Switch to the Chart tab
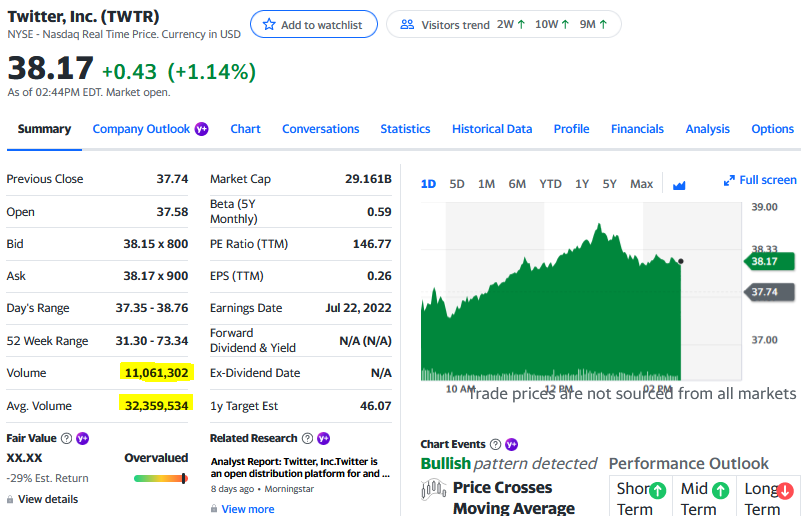Image resolution: width=801 pixels, height=516 pixels. tap(245, 129)
